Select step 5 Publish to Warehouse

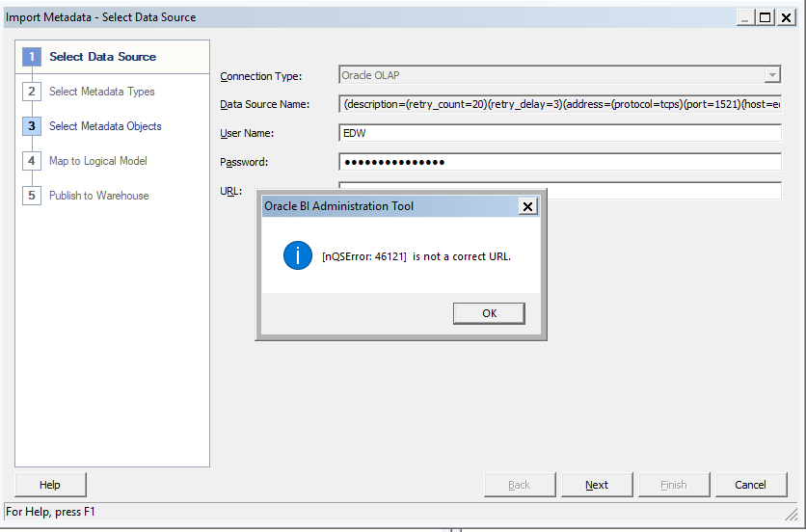click(86, 196)
